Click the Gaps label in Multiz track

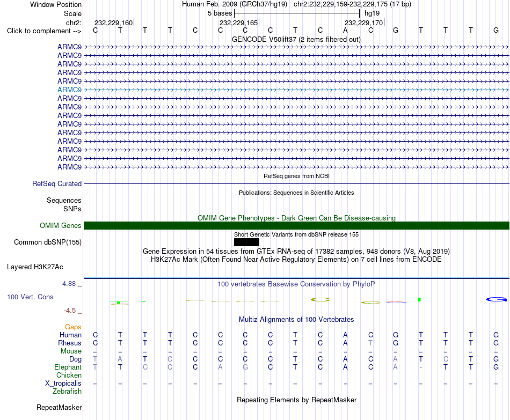click(73, 327)
